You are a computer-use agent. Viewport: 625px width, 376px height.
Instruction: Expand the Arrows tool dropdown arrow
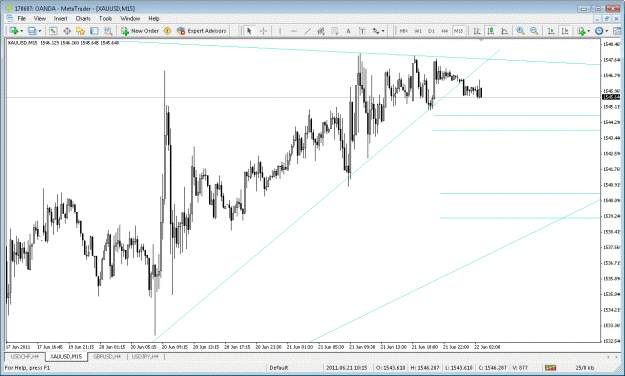click(383, 31)
